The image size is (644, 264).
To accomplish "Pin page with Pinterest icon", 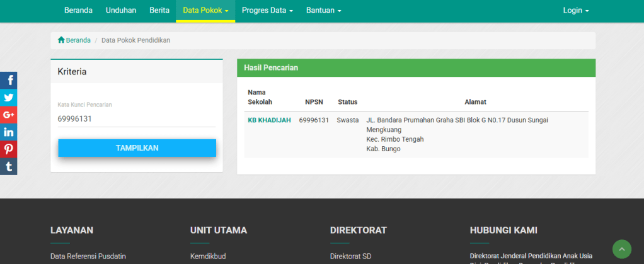I will coord(8,149).
